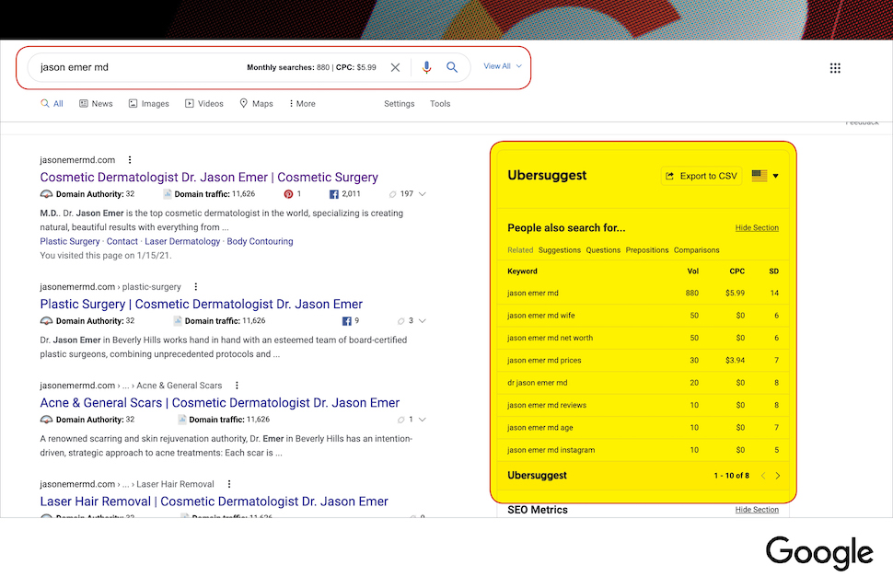Open the Plastic Surgery result title link

[x=201, y=305]
